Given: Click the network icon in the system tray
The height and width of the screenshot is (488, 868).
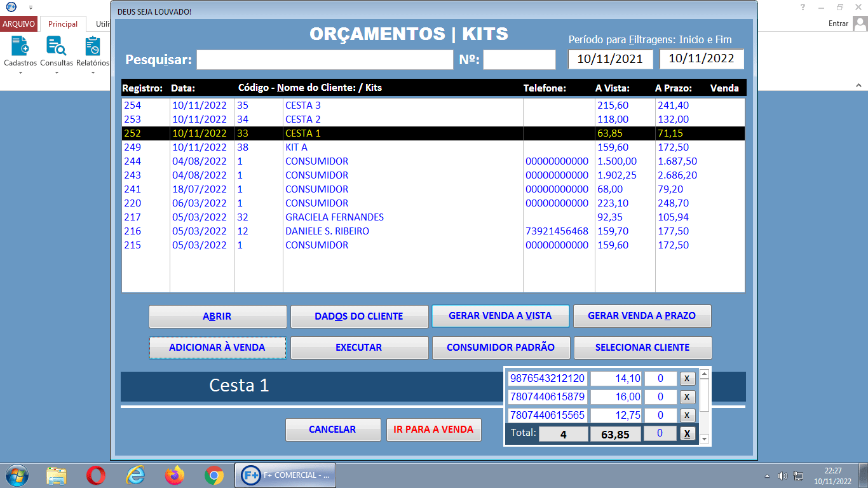Looking at the screenshot, I should click(798, 476).
